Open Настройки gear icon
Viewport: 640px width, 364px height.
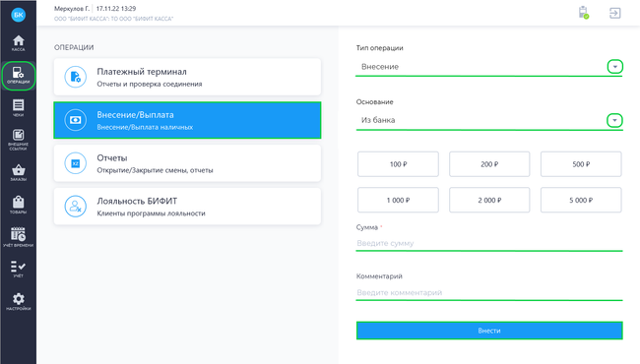tap(18, 302)
